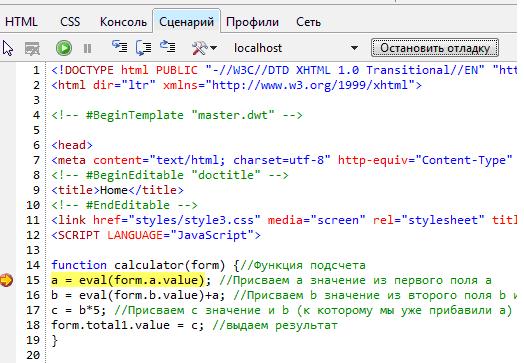Step into the current statement
This screenshot has height=363, width=524.
tap(119, 47)
